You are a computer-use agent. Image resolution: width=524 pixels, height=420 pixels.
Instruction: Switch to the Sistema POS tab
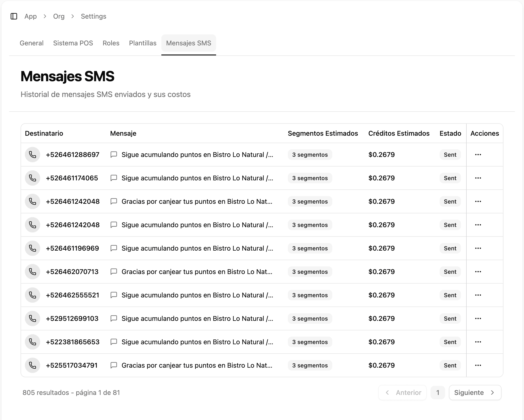pos(73,43)
